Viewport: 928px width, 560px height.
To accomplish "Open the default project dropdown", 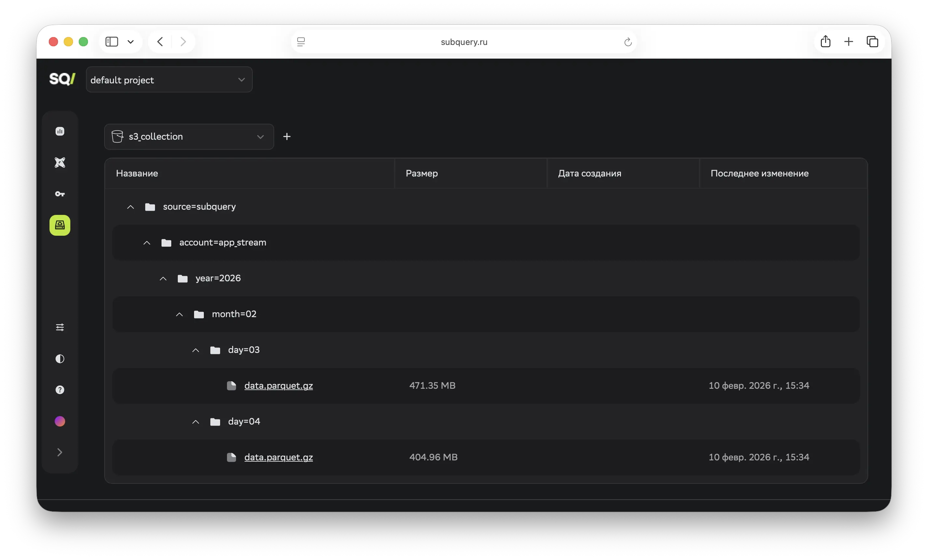I will [x=169, y=79].
